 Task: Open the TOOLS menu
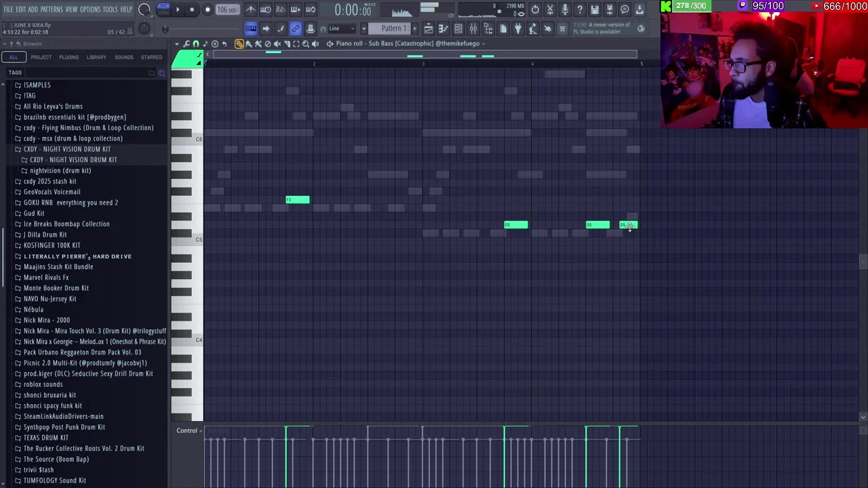[111, 9]
